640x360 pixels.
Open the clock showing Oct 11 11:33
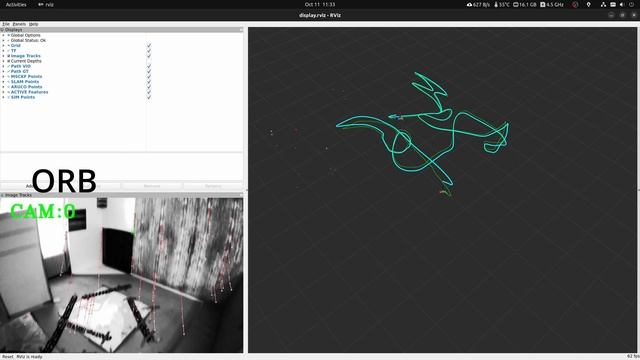click(320, 4)
